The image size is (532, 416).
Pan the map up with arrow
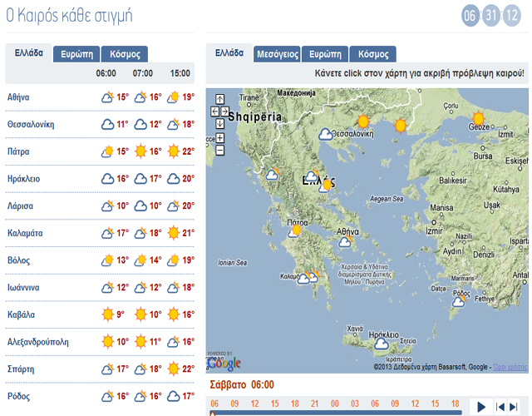pyautogui.click(x=219, y=99)
